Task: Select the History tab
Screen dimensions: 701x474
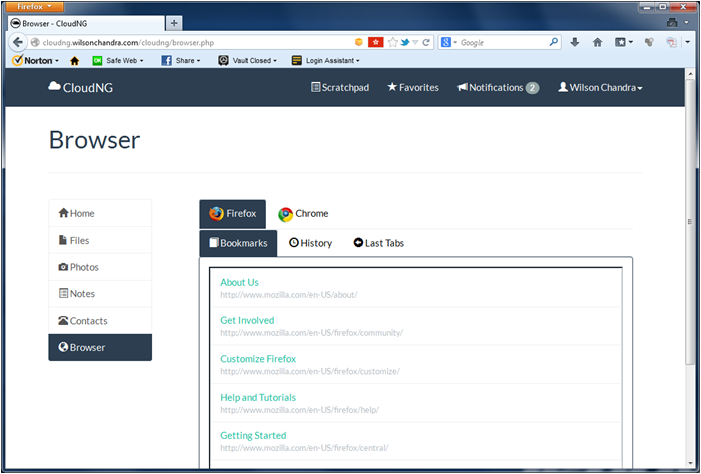Action: coord(310,243)
